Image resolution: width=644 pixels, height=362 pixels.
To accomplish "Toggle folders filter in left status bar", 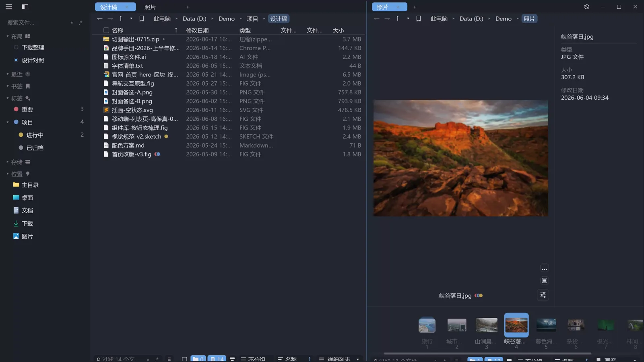I will tap(198, 359).
